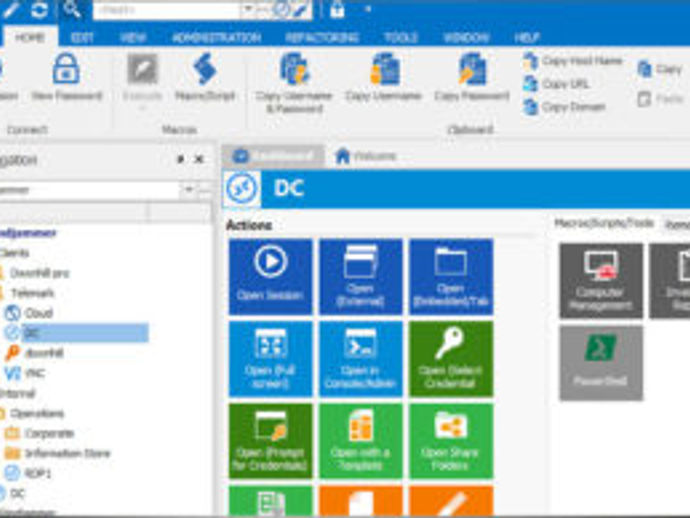Open the WINDOW ribbon tab
Screen dimensions: 690x518
tap(466, 37)
